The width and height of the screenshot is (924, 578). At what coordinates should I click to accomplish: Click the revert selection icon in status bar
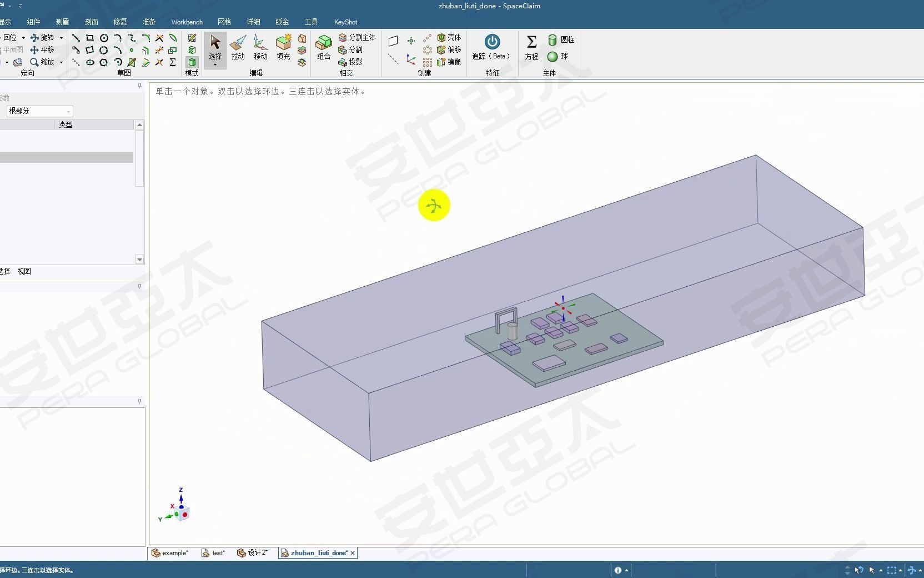click(859, 570)
